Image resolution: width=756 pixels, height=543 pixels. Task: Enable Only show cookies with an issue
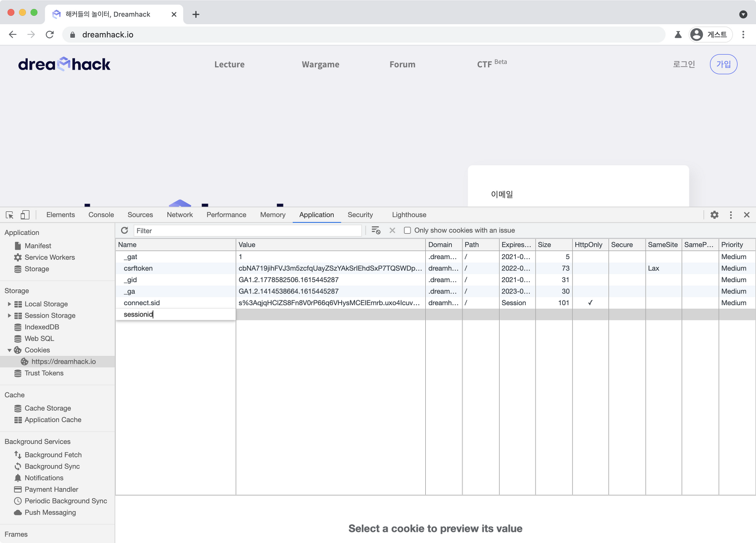click(x=407, y=230)
